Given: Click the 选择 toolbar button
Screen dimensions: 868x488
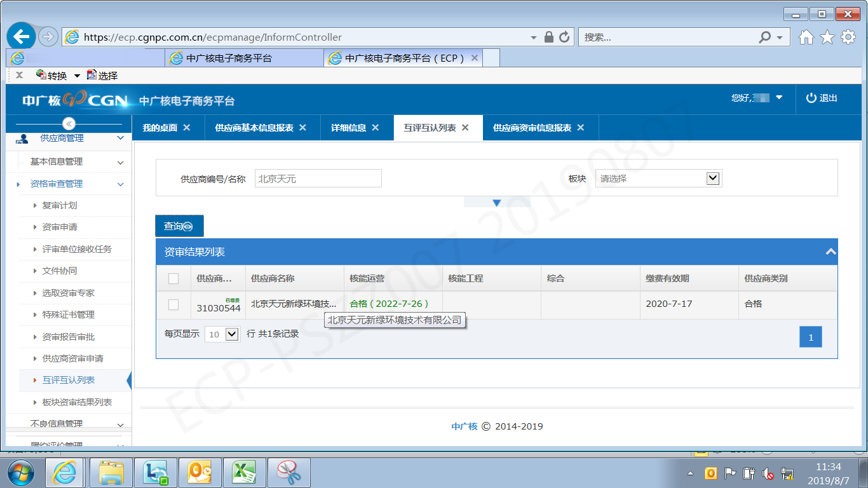Looking at the screenshot, I should [x=102, y=76].
